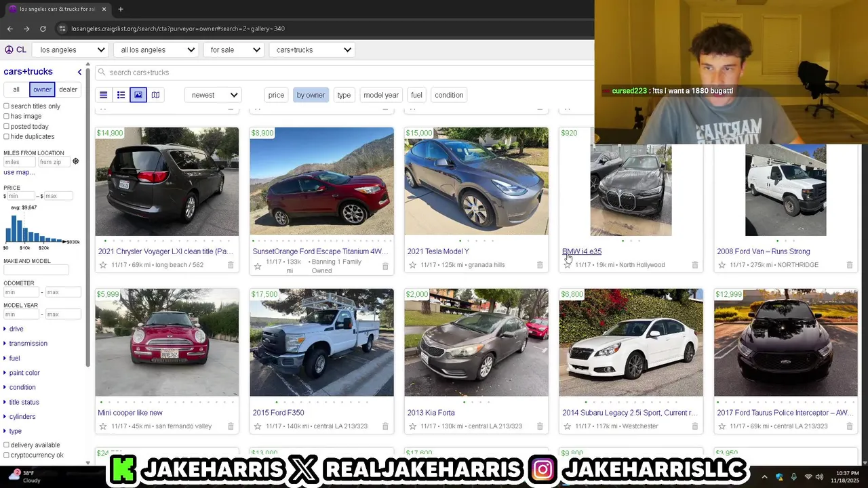Check delivery available option
This screenshot has width=868, height=488.
7,445
